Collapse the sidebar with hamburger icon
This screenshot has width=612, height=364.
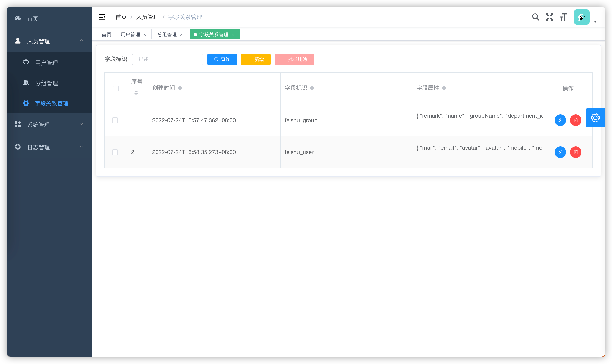[102, 17]
